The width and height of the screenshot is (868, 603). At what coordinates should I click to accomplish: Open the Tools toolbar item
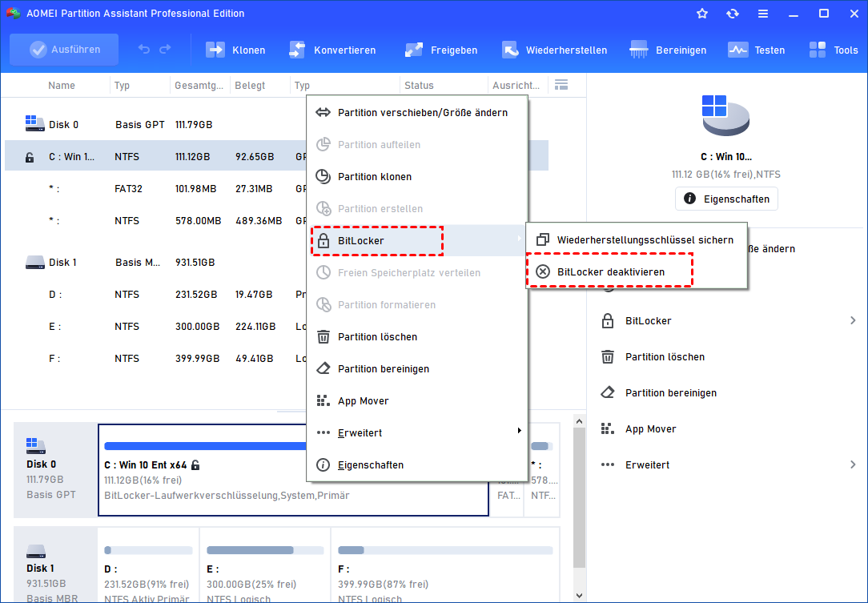[x=833, y=50]
